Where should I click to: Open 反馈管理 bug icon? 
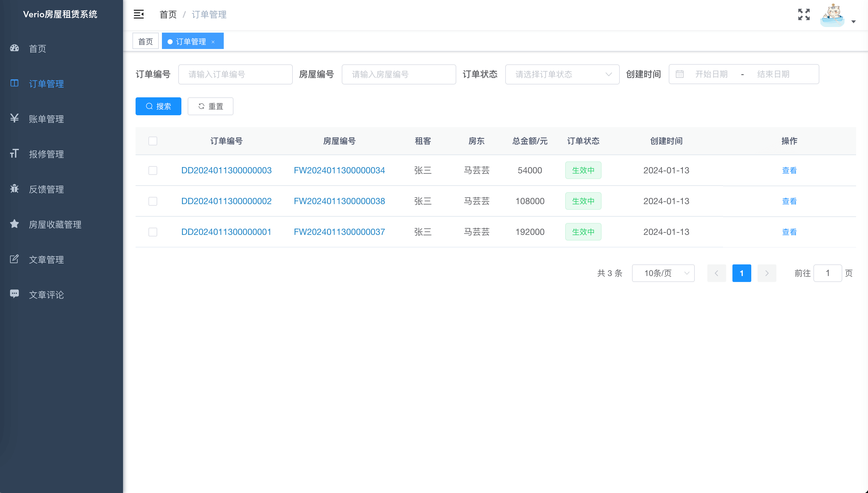click(14, 189)
